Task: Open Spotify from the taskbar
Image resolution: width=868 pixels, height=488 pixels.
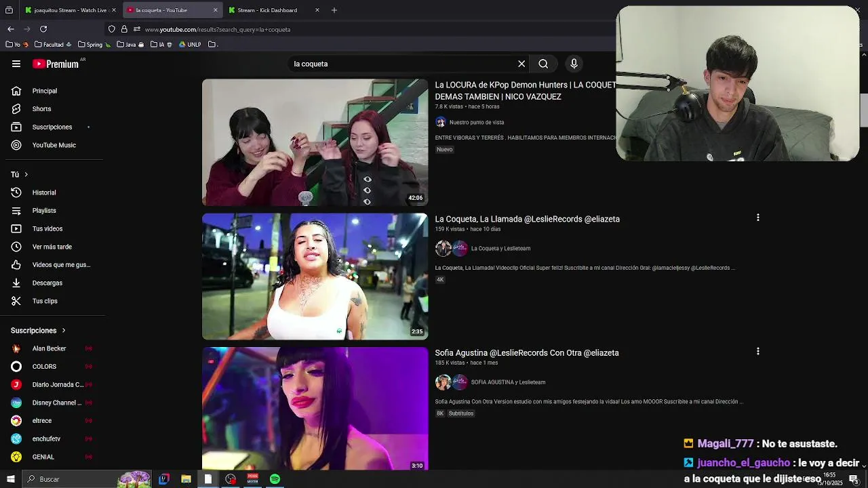Action: tap(275, 479)
